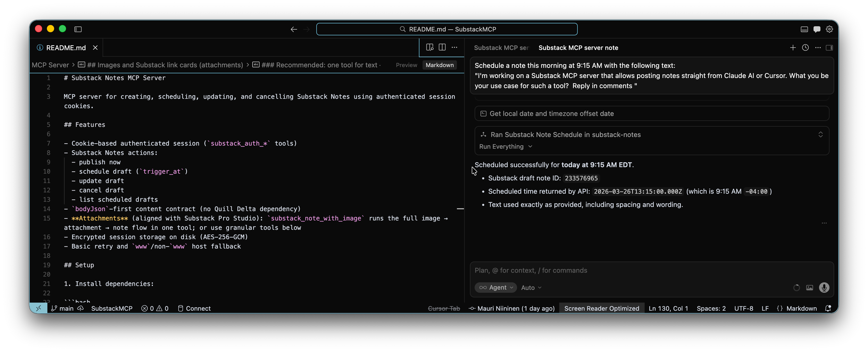Click the back navigation arrow
This screenshot has width=868, height=352.
[x=293, y=29]
